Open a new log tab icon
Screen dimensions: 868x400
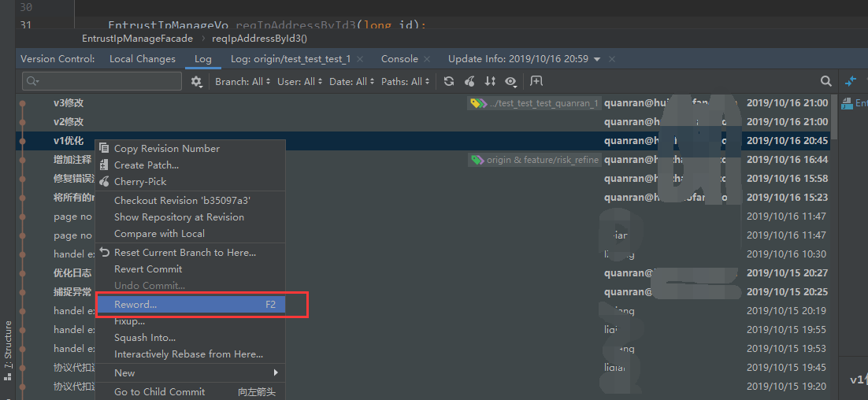click(536, 81)
